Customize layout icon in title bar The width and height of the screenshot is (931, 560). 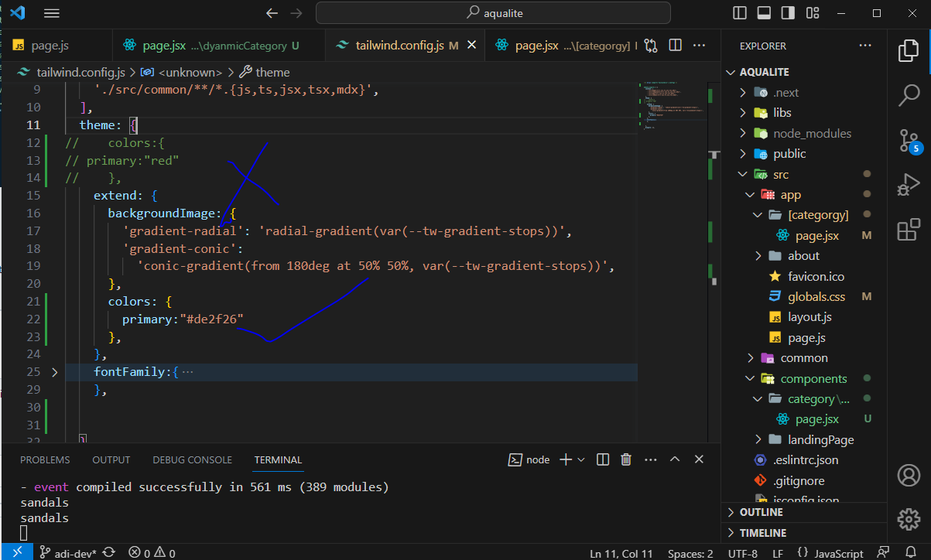click(x=812, y=13)
